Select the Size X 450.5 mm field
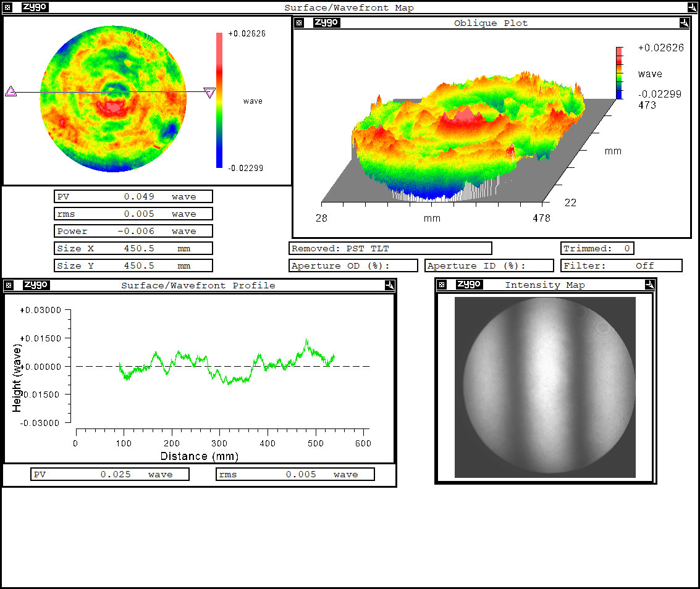Viewport: 700px width, 589px height. (133, 248)
